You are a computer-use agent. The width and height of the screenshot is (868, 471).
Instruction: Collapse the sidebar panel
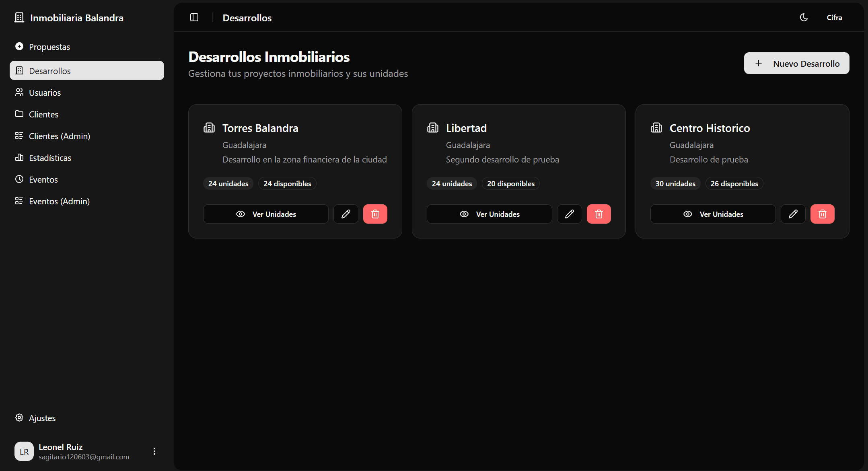194,18
